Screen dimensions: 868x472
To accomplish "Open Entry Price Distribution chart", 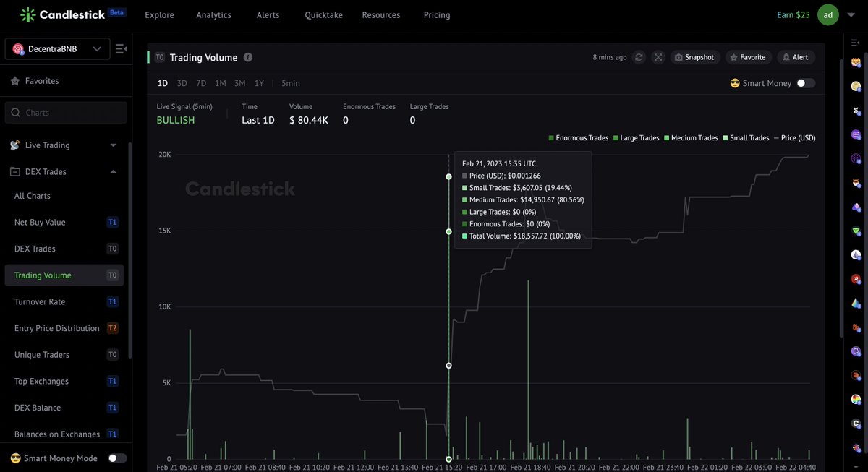I will 64,328.
